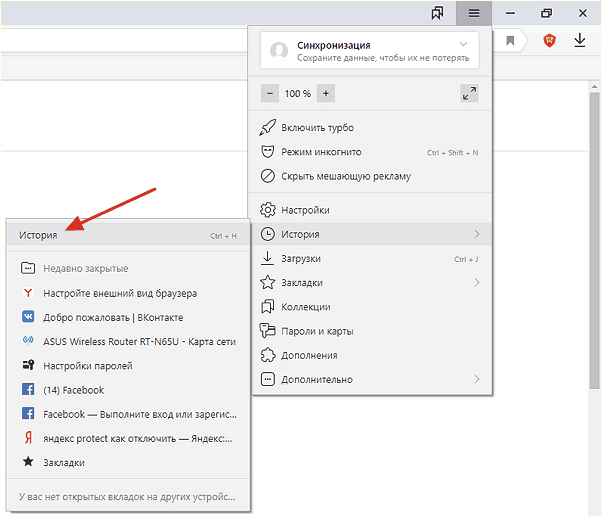
Task: Open Добро пожаловать | ВКонтакте entry
Action: tap(128, 317)
